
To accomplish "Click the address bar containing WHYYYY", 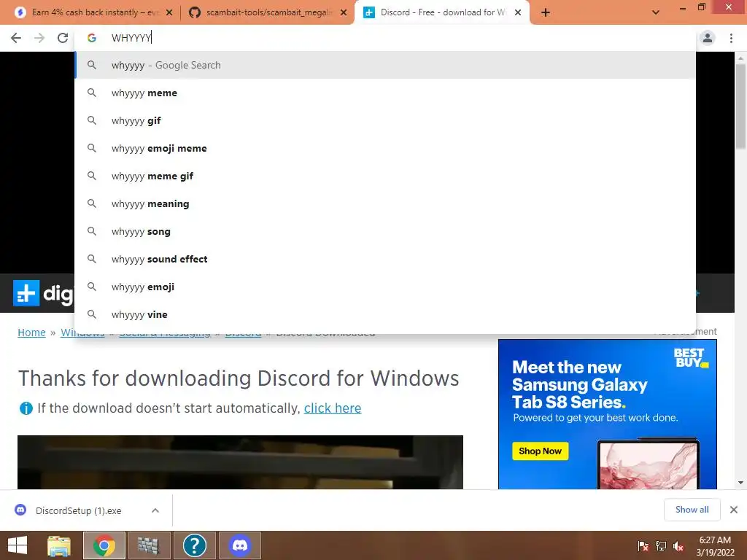I will 385,38.
